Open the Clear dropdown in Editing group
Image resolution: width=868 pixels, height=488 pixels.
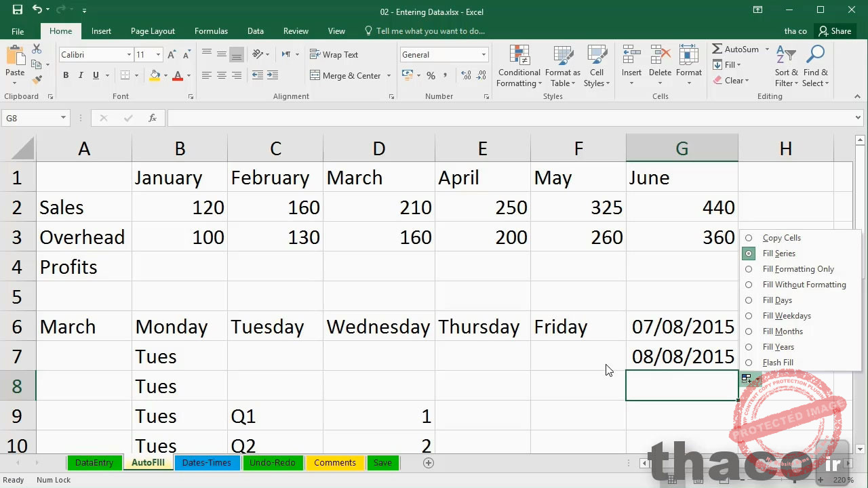pyautogui.click(x=732, y=80)
